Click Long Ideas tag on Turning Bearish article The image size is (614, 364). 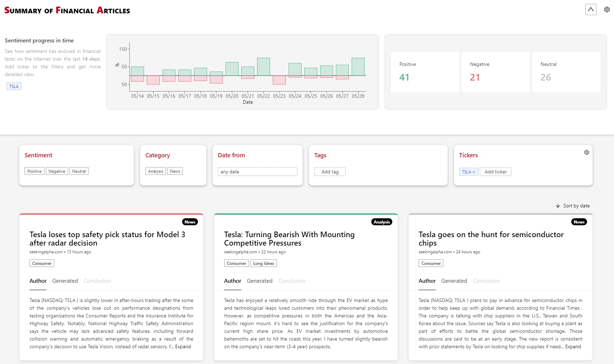tap(263, 263)
